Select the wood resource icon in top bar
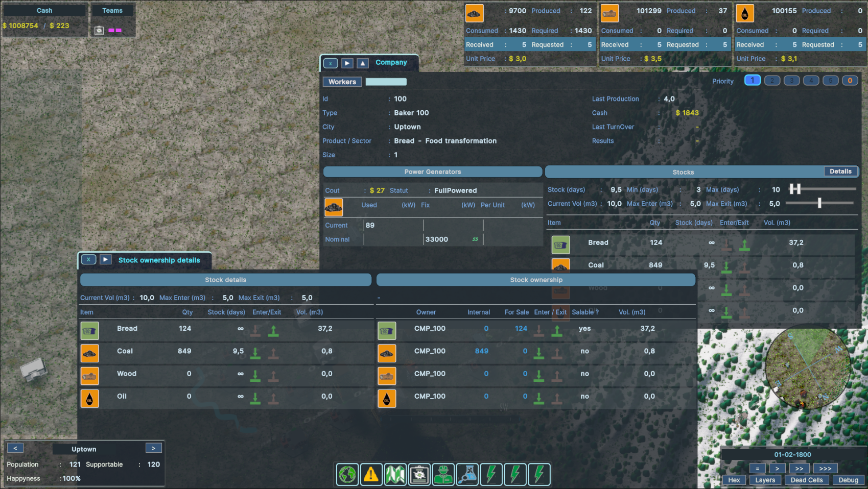Viewport: 868px width, 489px height. pyautogui.click(x=609, y=13)
